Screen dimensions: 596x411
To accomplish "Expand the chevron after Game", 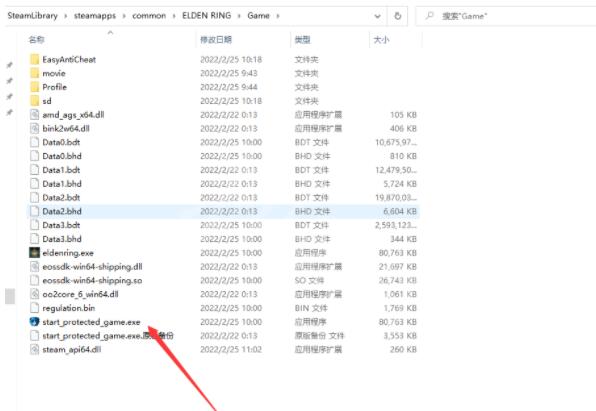I will tap(278, 16).
